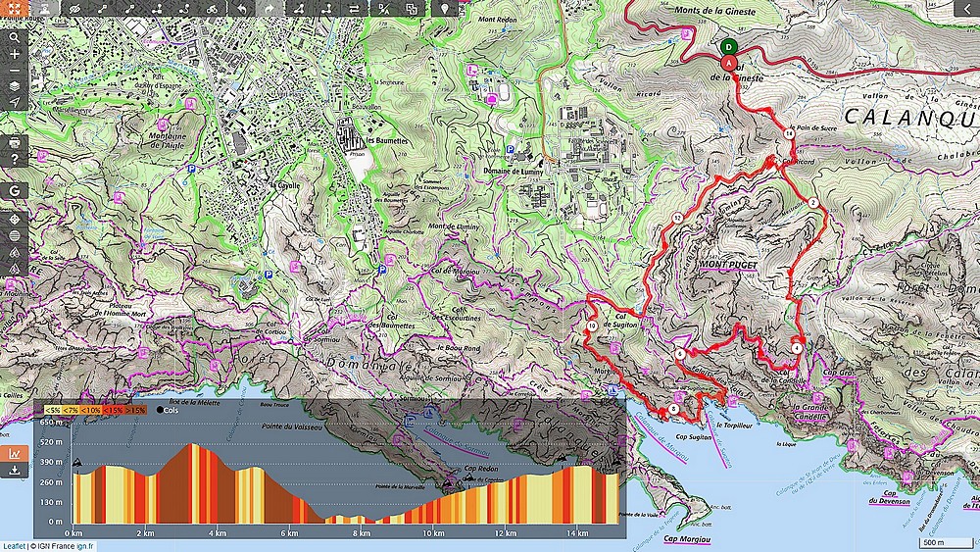The image size is (980, 552).
Task: Click the Col de Sugiton label
Action: point(620,321)
